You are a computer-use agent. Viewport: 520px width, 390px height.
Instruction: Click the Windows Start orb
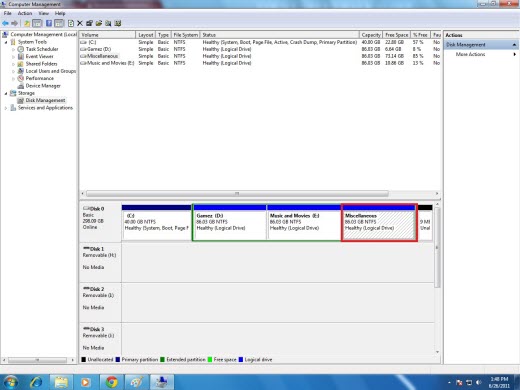tap(10, 382)
